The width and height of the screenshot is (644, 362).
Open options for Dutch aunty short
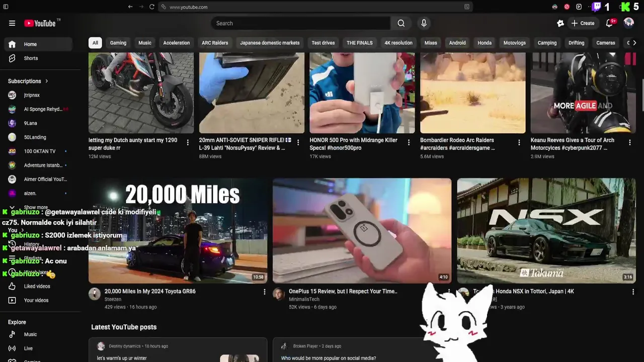click(x=188, y=143)
